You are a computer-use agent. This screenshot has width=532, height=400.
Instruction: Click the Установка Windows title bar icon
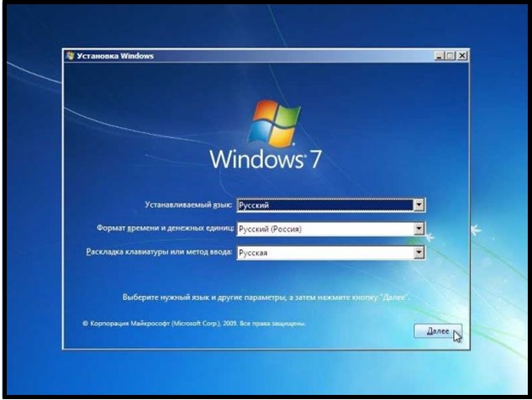click(70, 56)
